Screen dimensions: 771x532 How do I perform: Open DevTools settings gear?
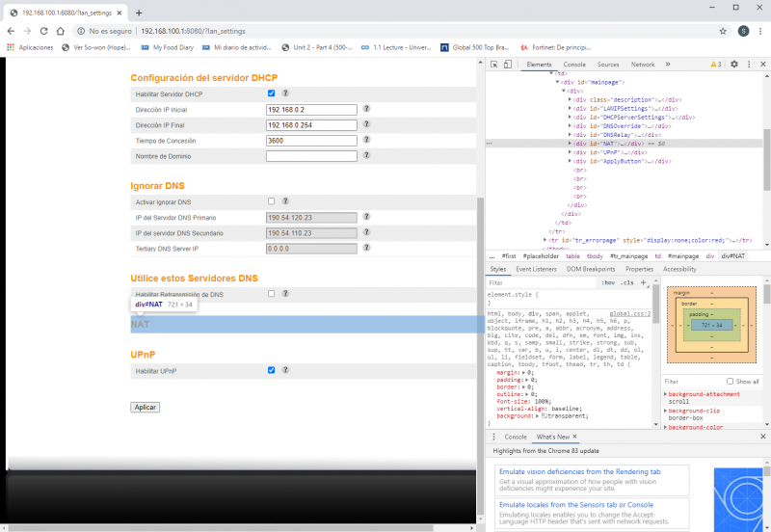click(x=733, y=65)
